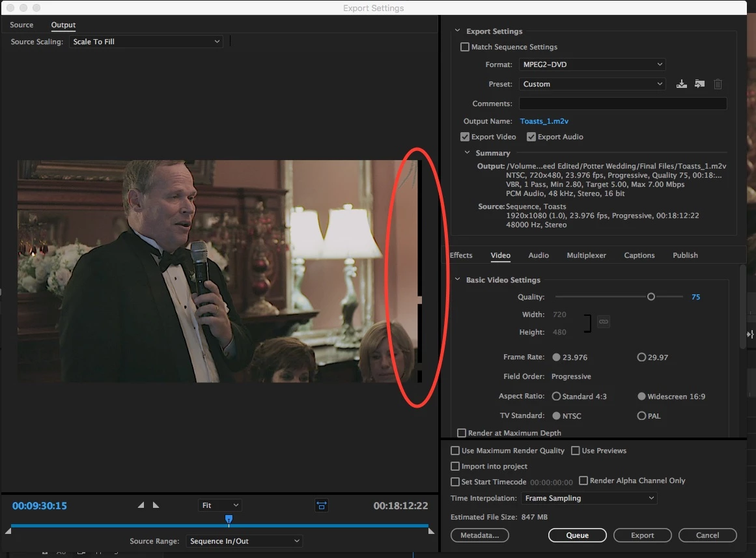Open the Format MPEG2-DVD dropdown

tap(592, 64)
